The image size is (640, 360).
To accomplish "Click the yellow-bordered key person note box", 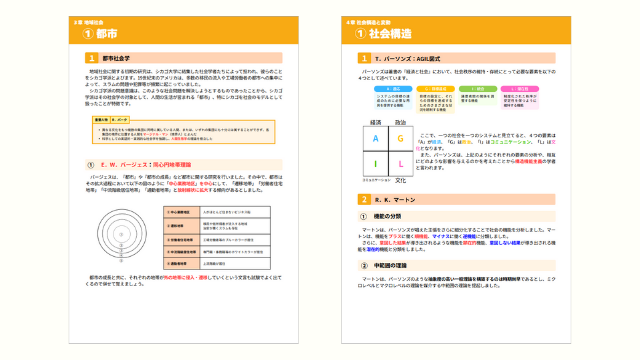I will [x=184, y=131].
